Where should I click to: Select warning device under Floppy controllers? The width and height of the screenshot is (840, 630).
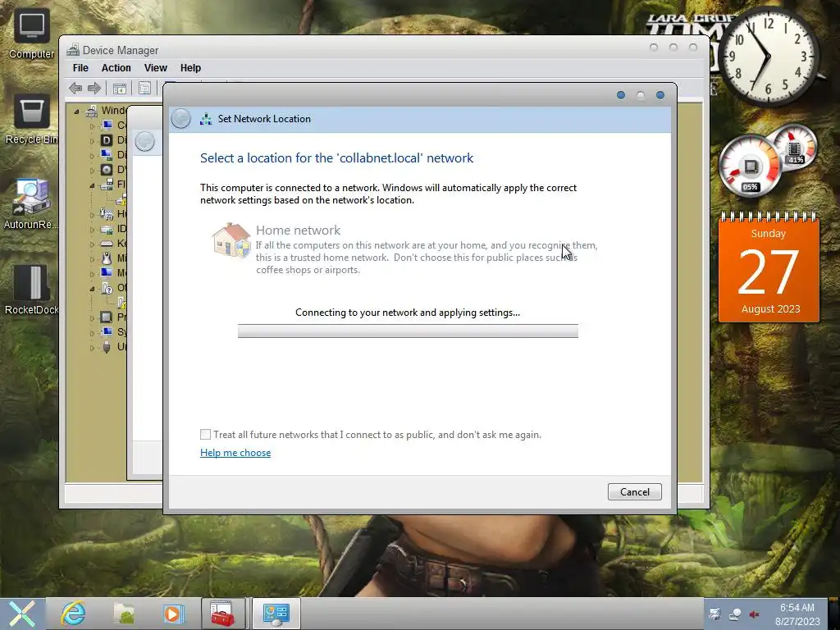(x=122, y=200)
